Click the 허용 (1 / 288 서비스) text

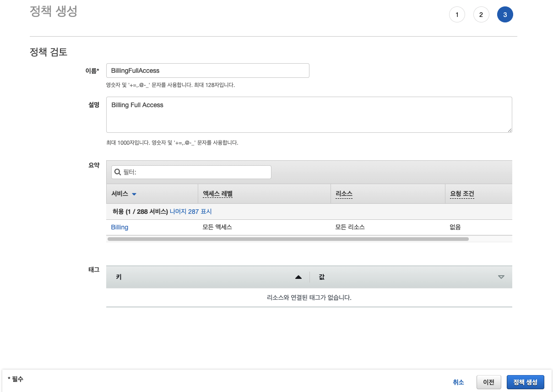(x=140, y=212)
